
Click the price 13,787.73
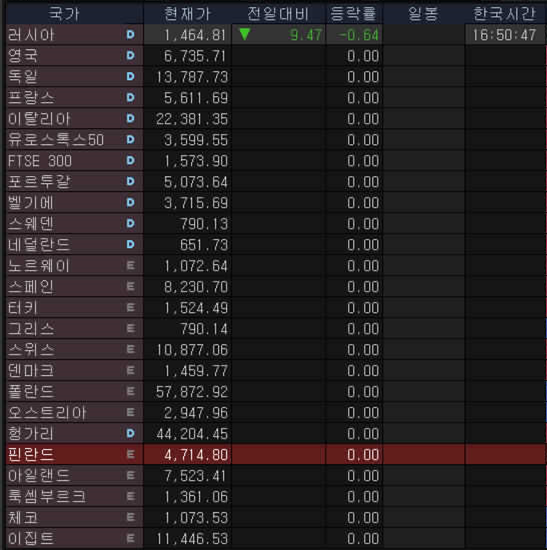click(x=192, y=77)
